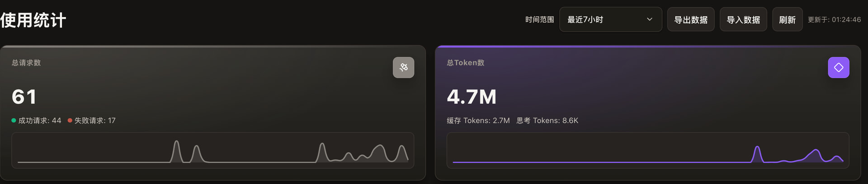Click the 思考 Tokens: 8.6K text
The height and width of the screenshot is (184, 868).
coord(547,120)
